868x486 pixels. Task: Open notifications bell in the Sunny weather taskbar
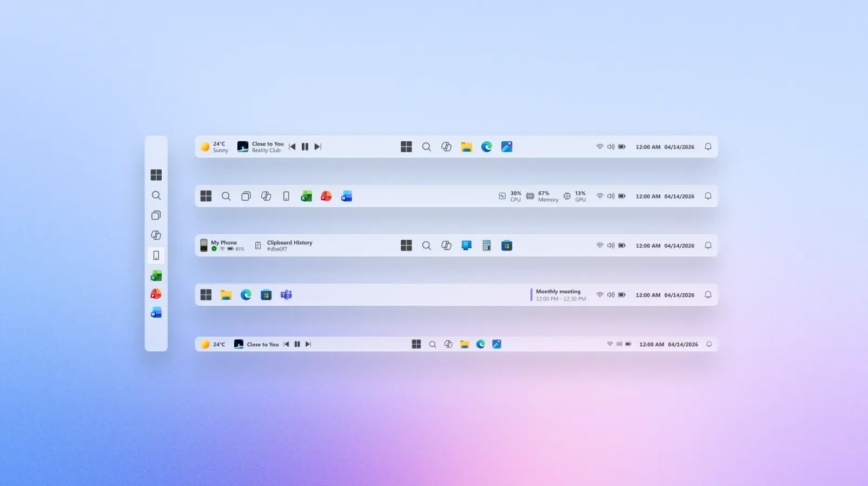(x=708, y=147)
